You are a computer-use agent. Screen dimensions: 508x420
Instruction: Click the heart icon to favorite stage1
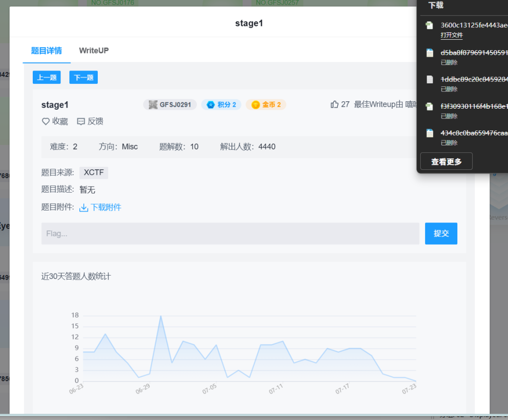point(46,122)
